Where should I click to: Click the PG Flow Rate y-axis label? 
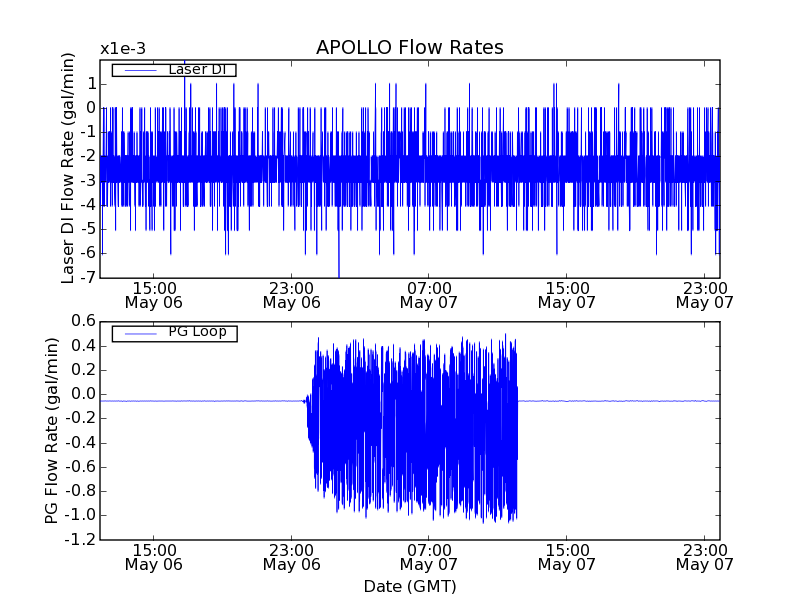point(51,430)
